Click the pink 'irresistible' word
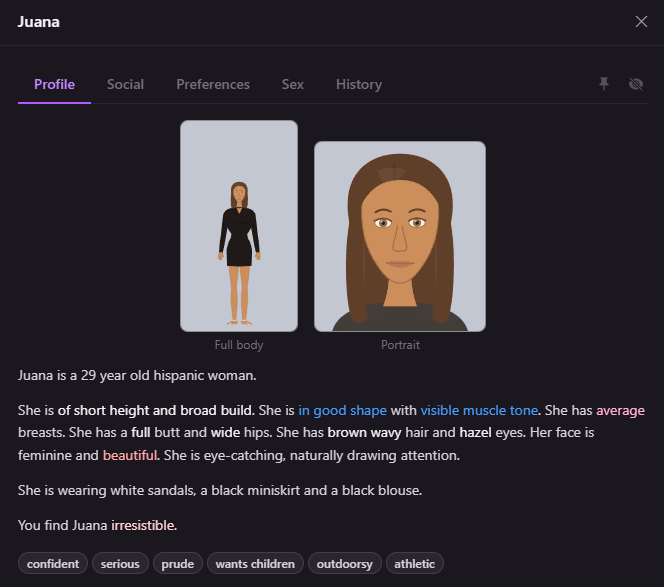The image size is (664, 587). coord(143,525)
